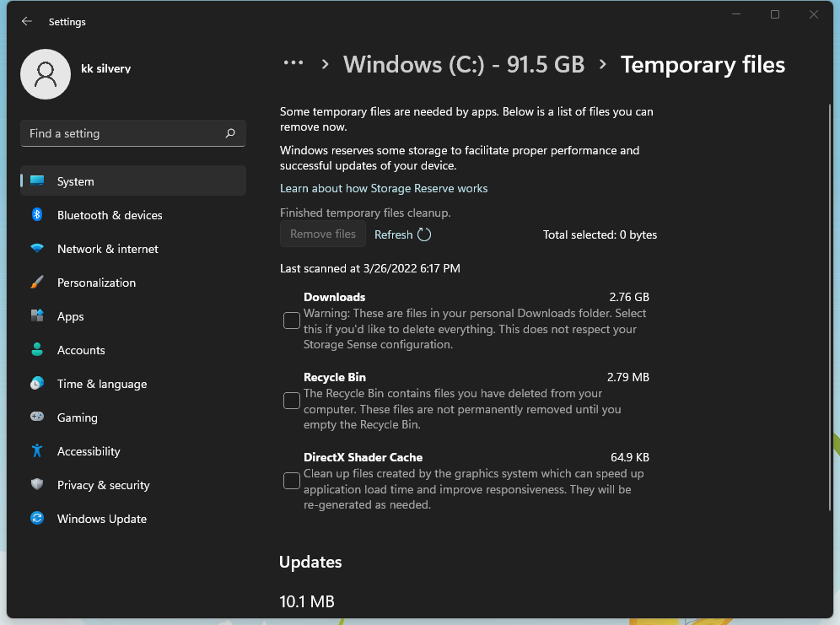Click the Accessibility figure icon
Image resolution: width=840 pixels, height=625 pixels.
pos(37,451)
